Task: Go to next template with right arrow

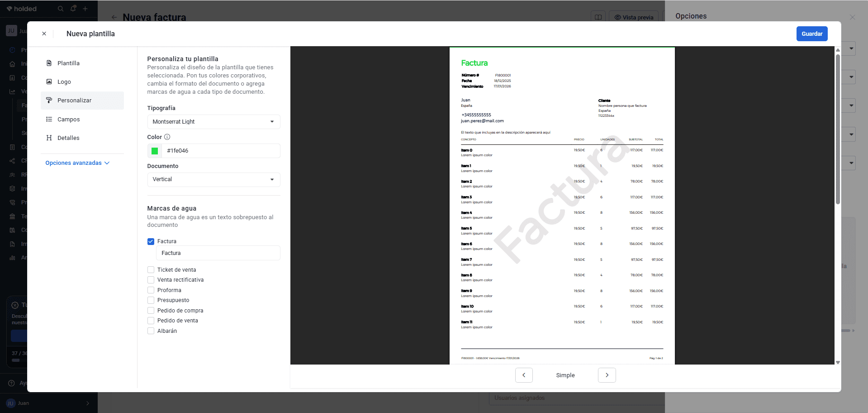Action: click(x=607, y=375)
